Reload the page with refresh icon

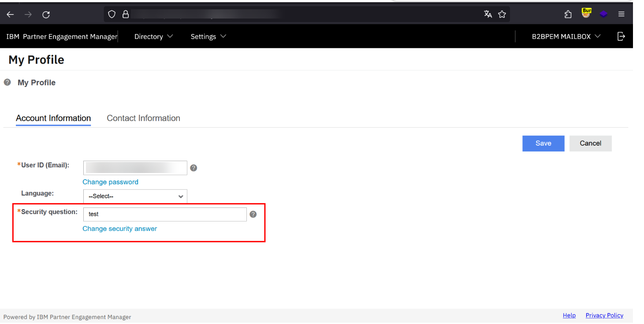tap(46, 15)
